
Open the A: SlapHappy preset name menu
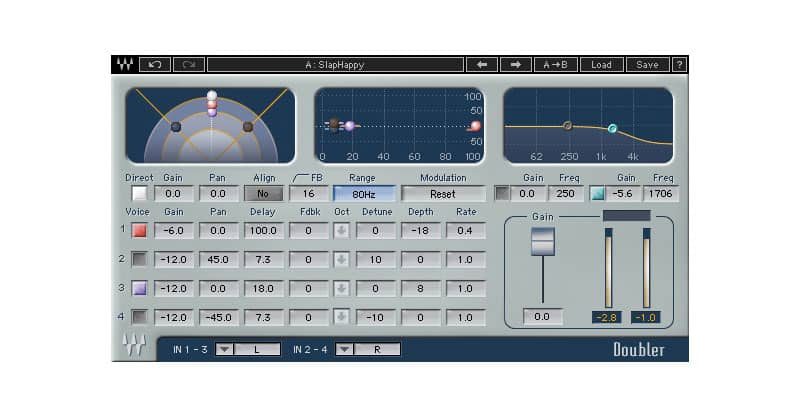[335, 65]
